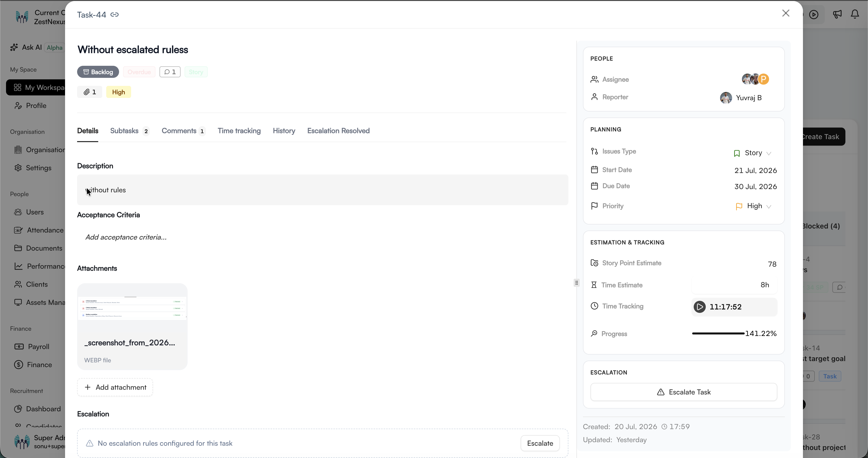
Task: Click the top bar play circle icon
Action: pos(814,15)
